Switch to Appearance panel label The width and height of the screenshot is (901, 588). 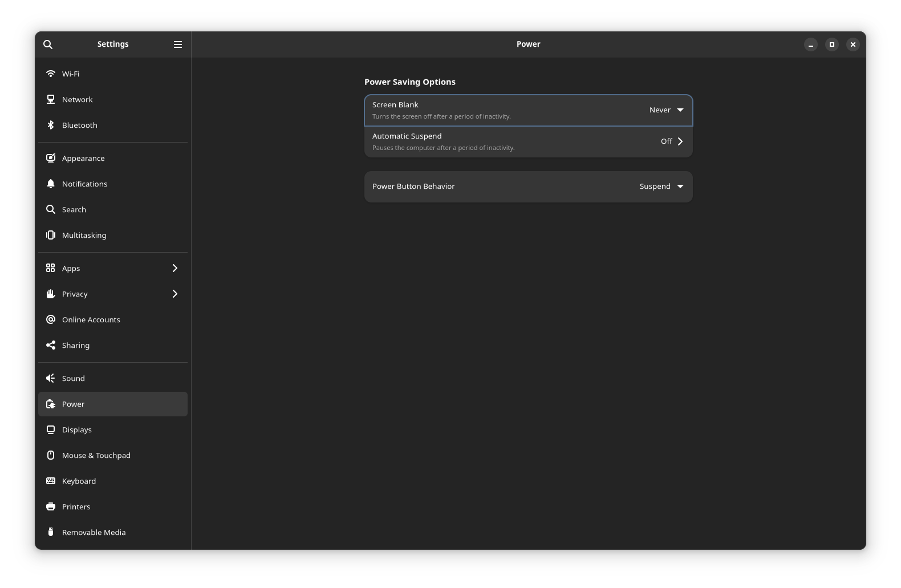click(83, 158)
